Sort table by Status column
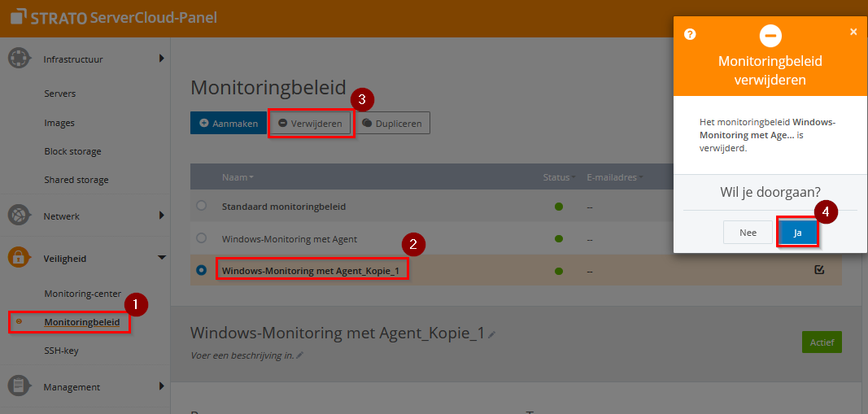Image resolution: width=868 pixels, height=414 pixels. tap(559, 177)
